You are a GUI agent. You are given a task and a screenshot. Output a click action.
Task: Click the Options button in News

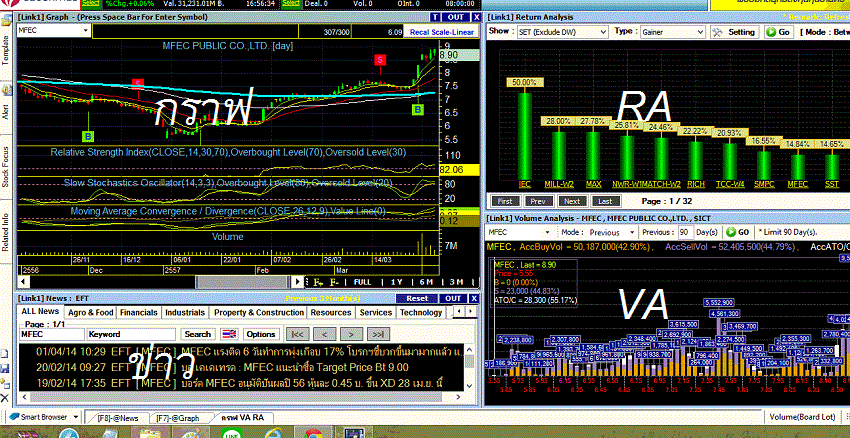(261, 334)
